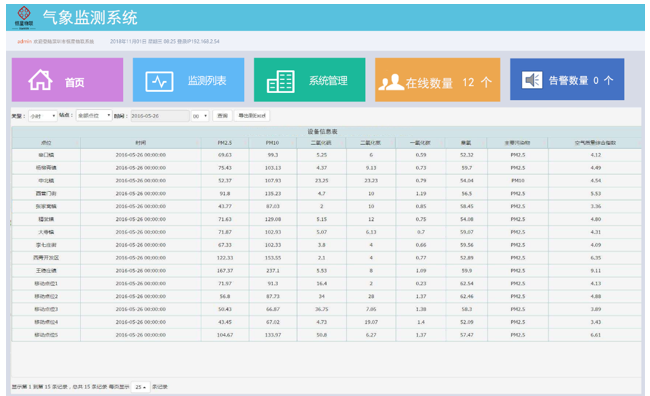Sort by the 空气质量综合指数 column header
650x396 pixels.
click(595, 143)
